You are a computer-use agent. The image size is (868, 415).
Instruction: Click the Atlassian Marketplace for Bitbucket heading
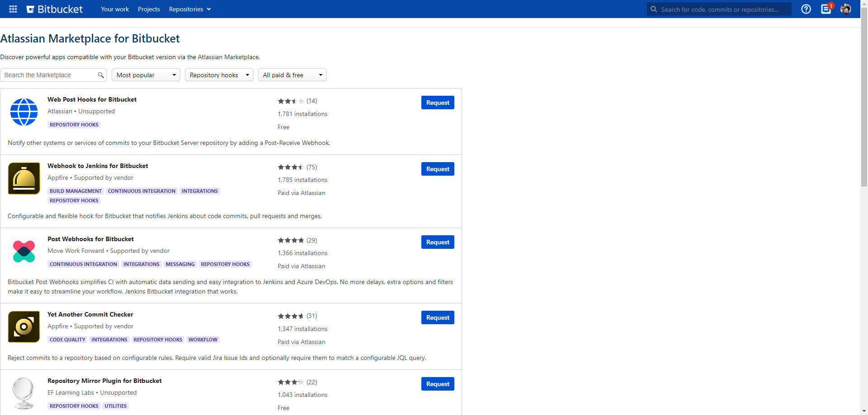pyautogui.click(x=90, y=38)
